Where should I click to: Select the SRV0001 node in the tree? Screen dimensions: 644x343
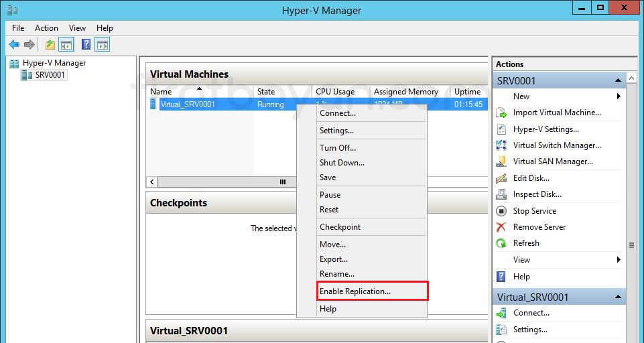[x=50, y=75]
